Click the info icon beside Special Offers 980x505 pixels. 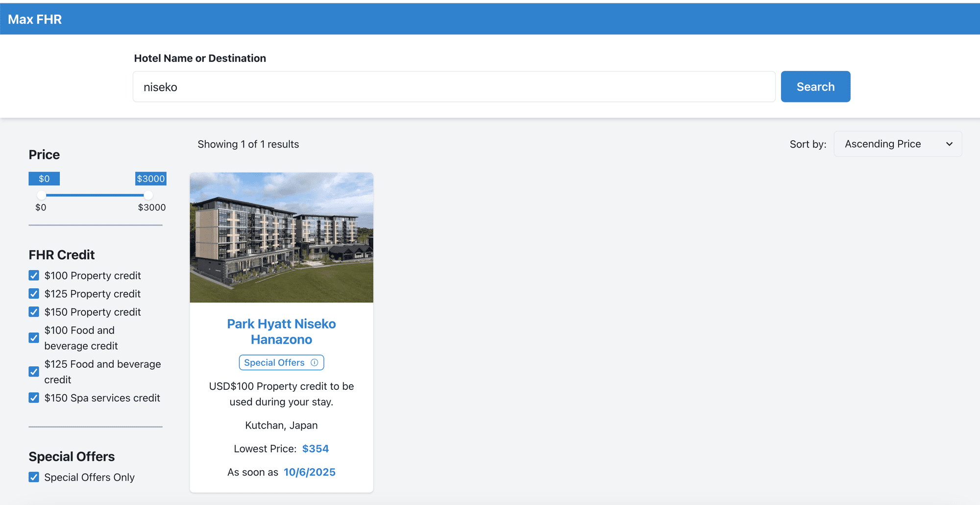[x=315, y=362]
